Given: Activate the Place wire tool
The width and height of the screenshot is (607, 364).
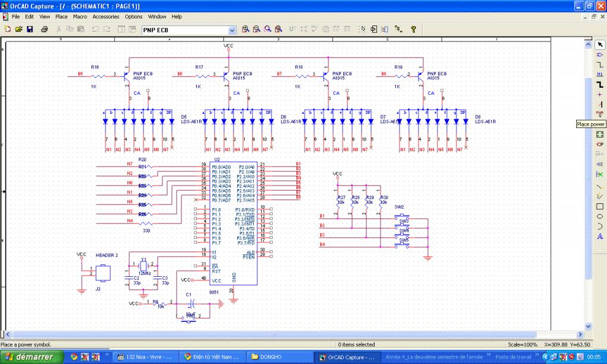Looking at the screenshot, I should coord(600,64).
